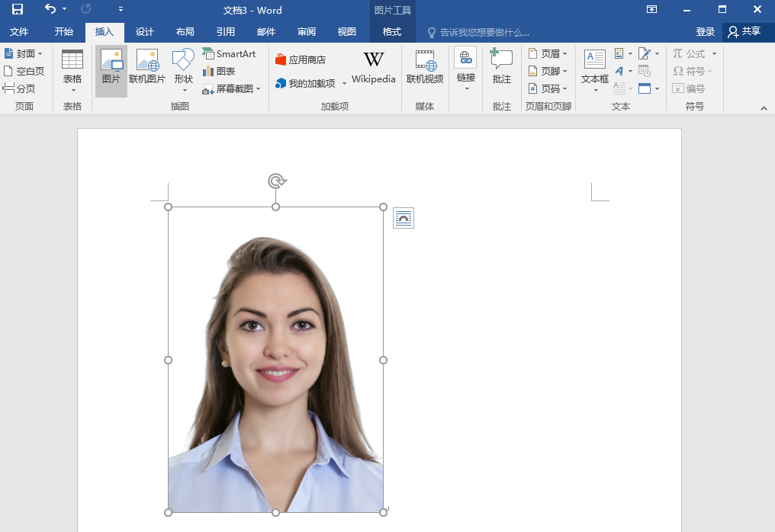Open 联机图片 online pictures tool
The image size is (775, 532).
[x=147, y=66]
